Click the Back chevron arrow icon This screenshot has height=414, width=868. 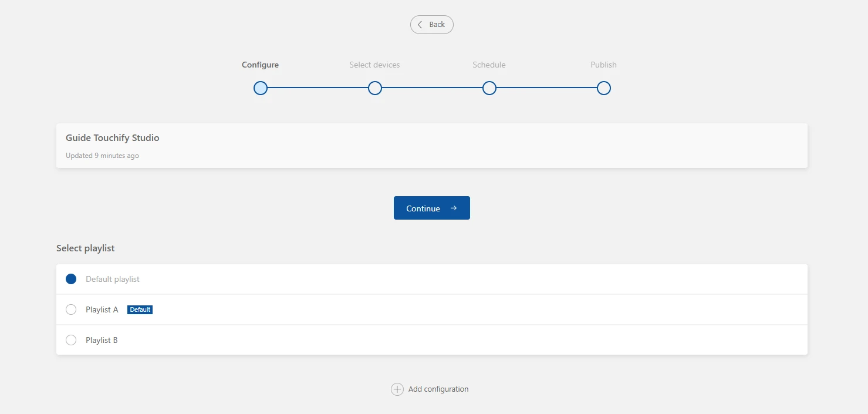[x=420, y=25]
